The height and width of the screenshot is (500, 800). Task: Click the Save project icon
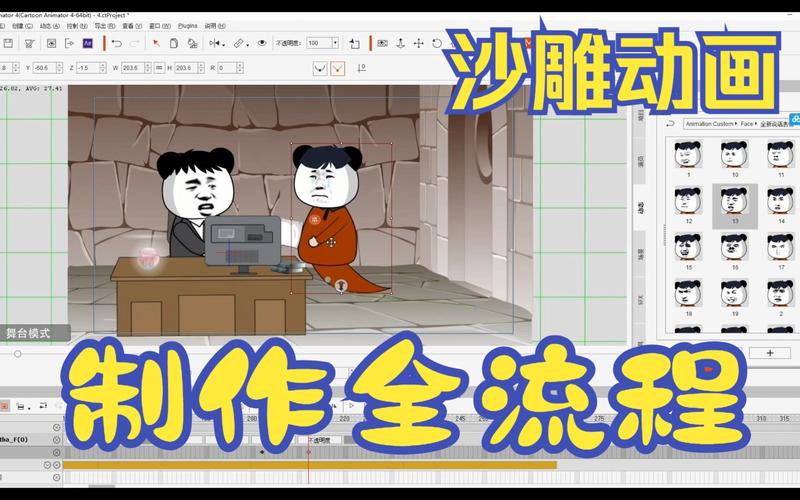tap(8, 43)
